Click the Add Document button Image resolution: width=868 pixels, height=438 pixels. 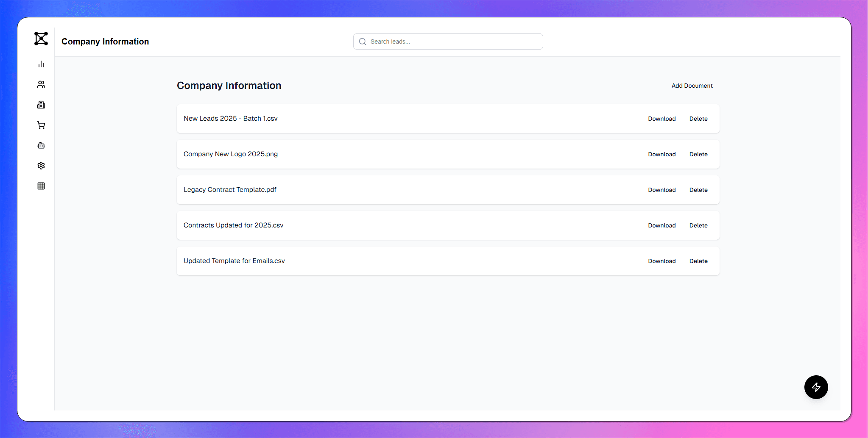point(692,86)
